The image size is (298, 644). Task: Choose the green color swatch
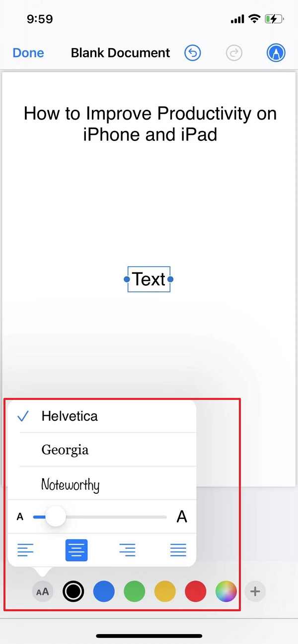coord(135,591)
